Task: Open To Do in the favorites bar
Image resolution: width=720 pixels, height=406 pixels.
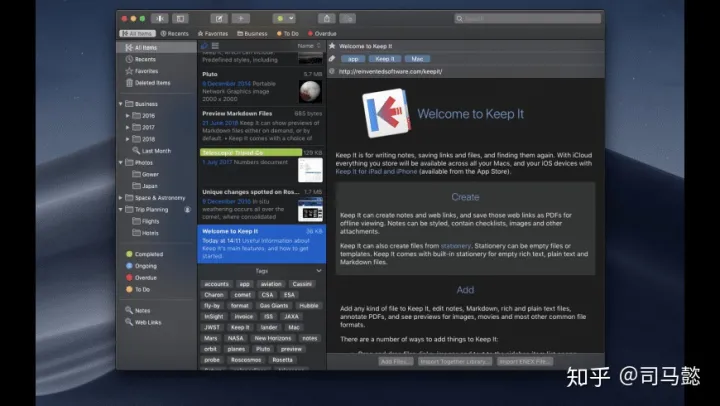Action: click(288, 34)
